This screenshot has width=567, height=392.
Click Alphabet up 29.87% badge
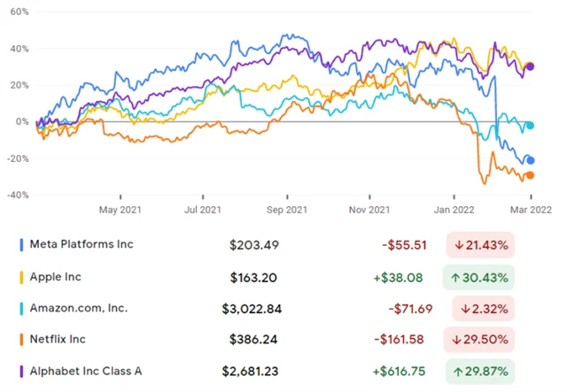click(x=478, y=373)
